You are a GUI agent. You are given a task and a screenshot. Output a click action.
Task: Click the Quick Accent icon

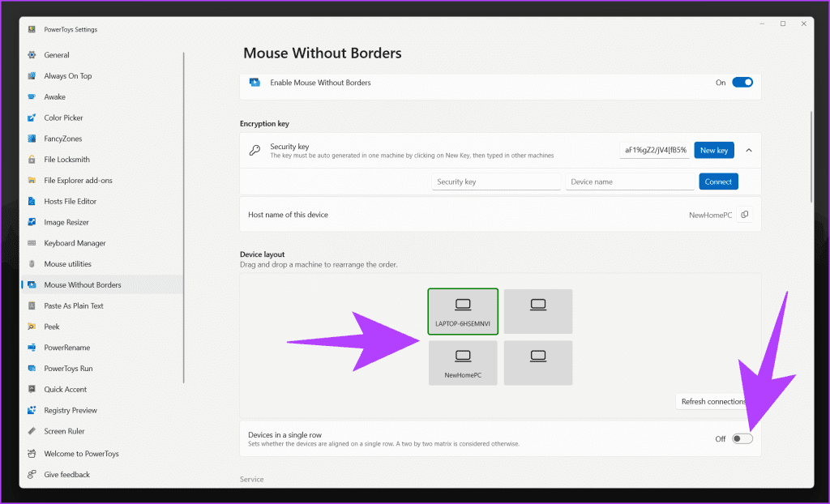pos(32,389)
